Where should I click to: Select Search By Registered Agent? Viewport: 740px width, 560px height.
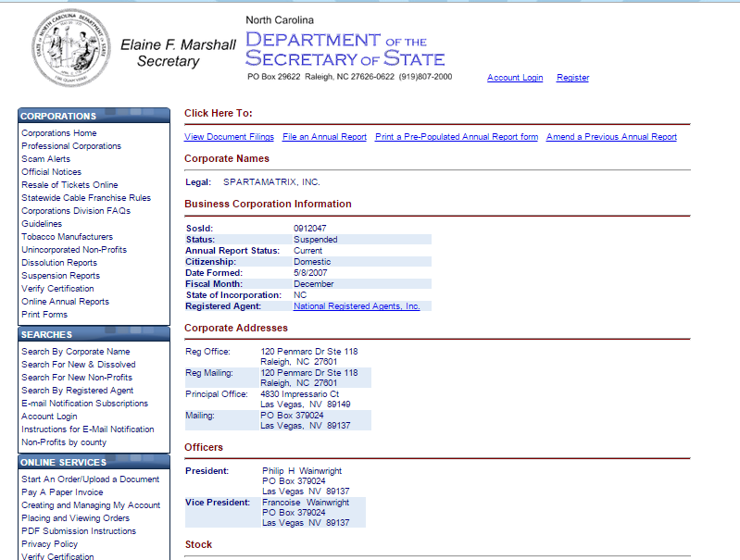(78, 391)
